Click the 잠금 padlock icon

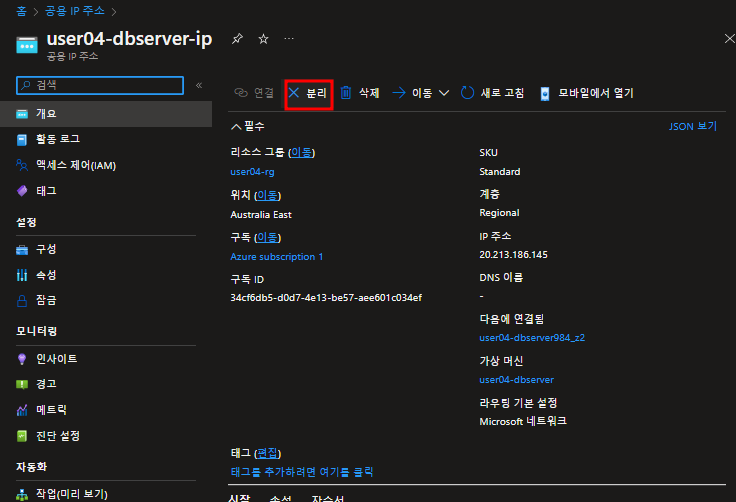22,301
